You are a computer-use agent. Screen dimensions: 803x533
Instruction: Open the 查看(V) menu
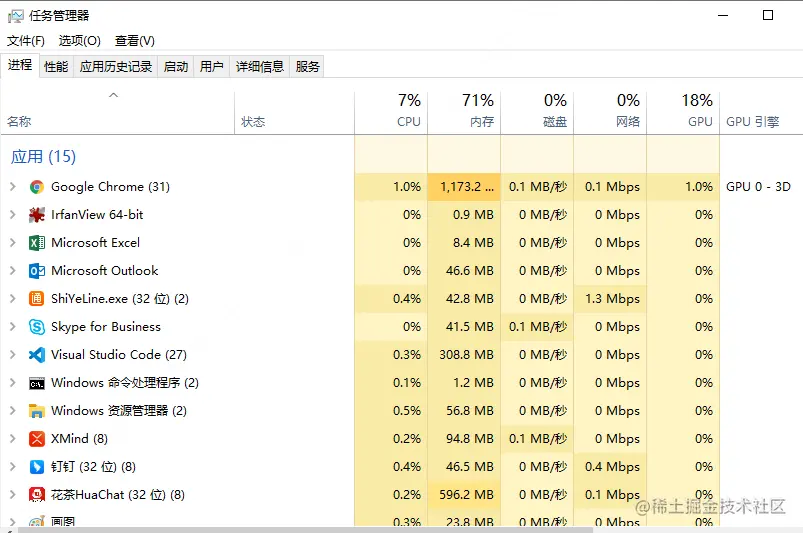pyautogui.click(x=135, y=40)
